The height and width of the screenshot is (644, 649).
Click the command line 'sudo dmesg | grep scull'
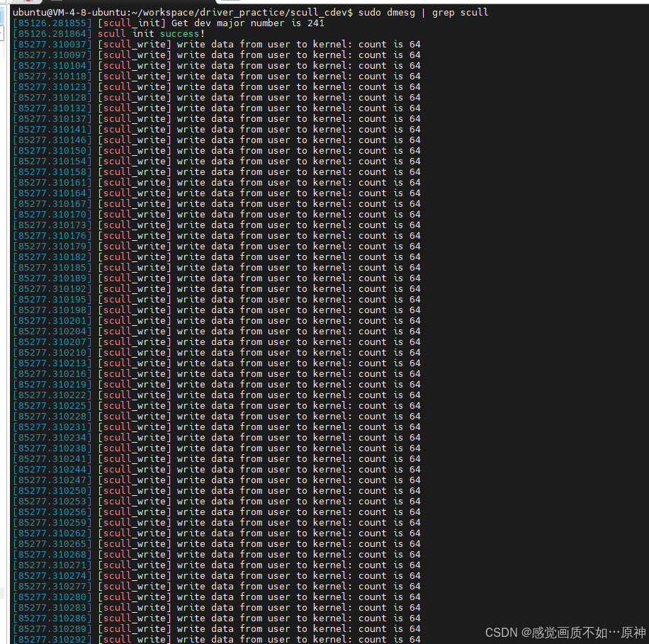click(x=423, y=13)
